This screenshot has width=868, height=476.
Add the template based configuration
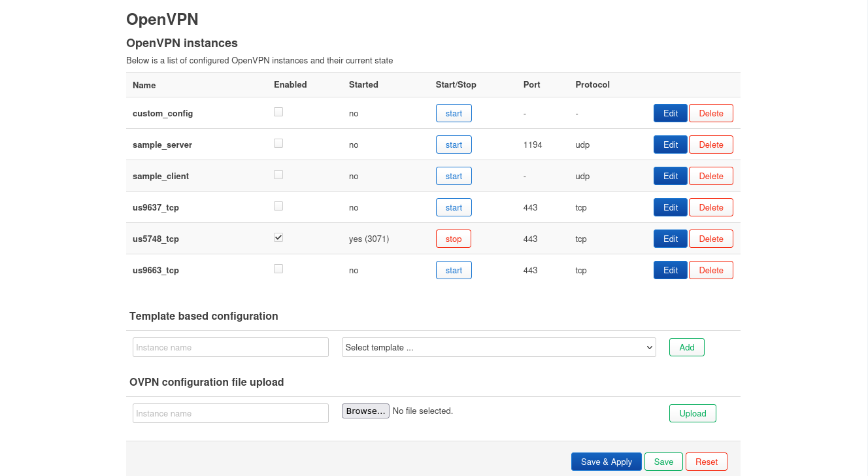coord(687,347)
